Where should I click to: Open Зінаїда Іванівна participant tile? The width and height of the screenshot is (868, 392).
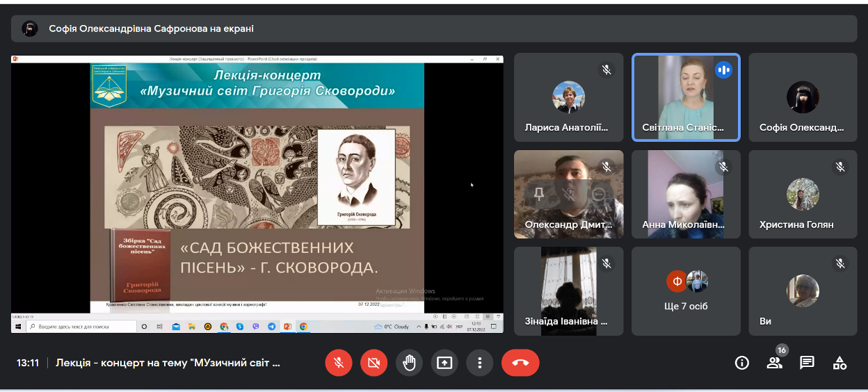pos(568,291)
